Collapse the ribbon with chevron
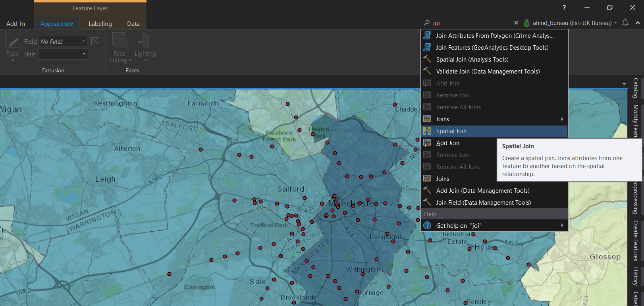Viewport: 644px width, 306px height. point(638,23)
